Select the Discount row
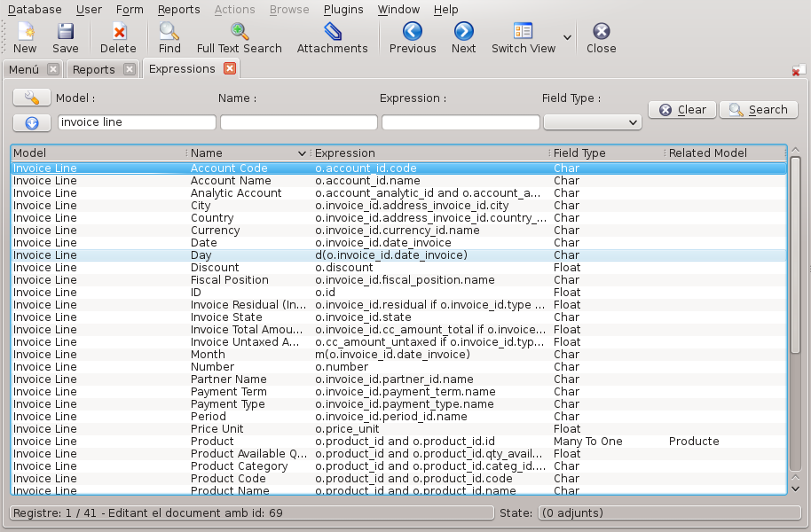 398,267
